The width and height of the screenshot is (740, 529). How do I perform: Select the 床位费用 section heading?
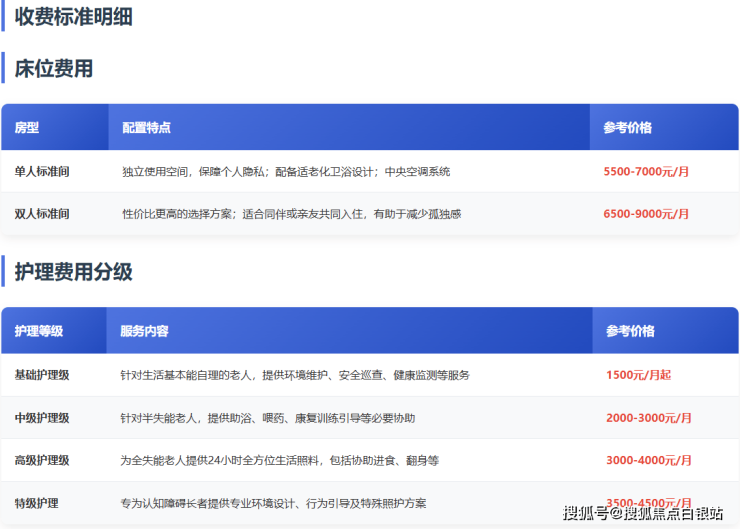click(54, 68)
